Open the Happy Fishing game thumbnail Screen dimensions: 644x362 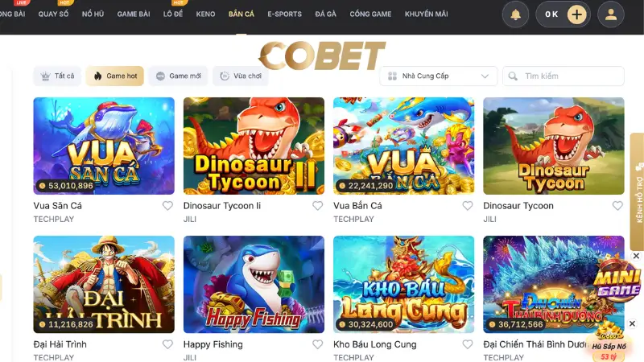pyautogui.click(x=254, y=285)
